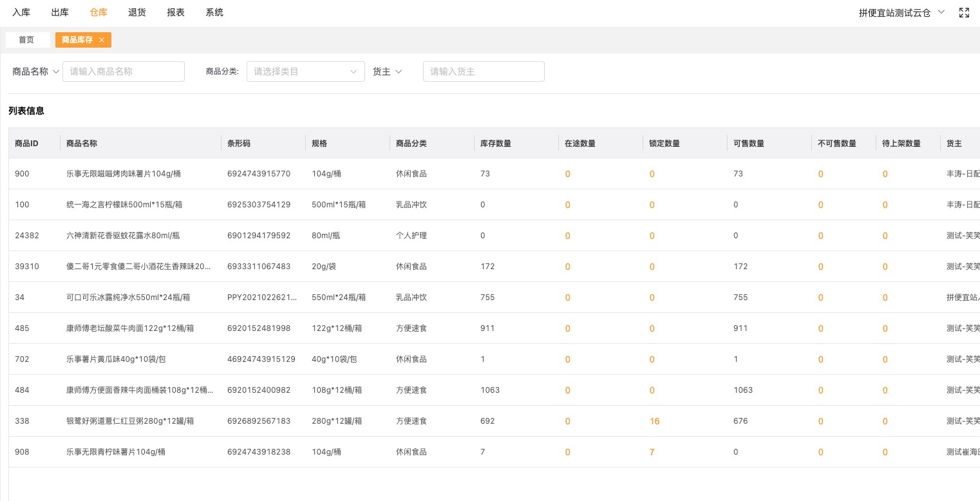The height and width of the screenshot is (501, 980).
Task: Select product name 六神清新花香驱蚊花露水80ml/瓶
Action: point(123,236)
